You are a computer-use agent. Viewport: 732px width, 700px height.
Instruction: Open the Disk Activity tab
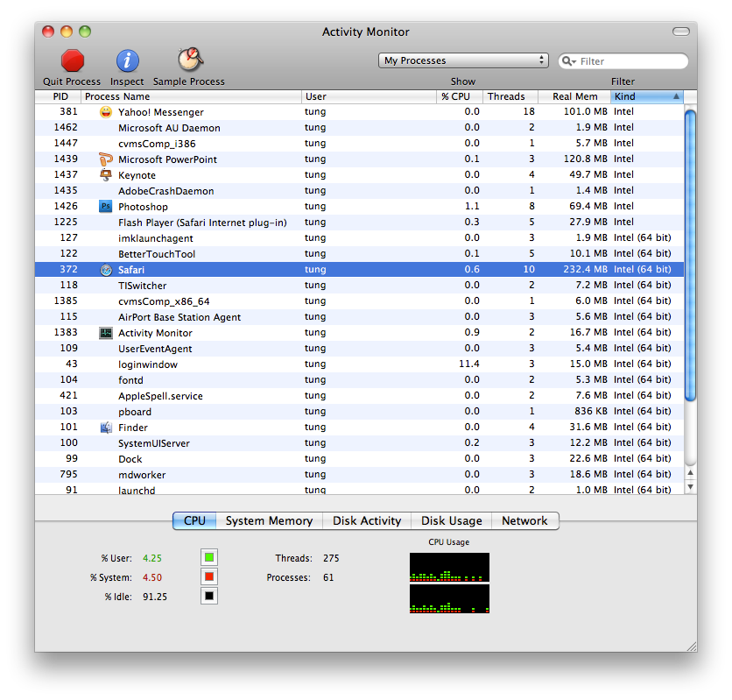(x=367, y=520)
